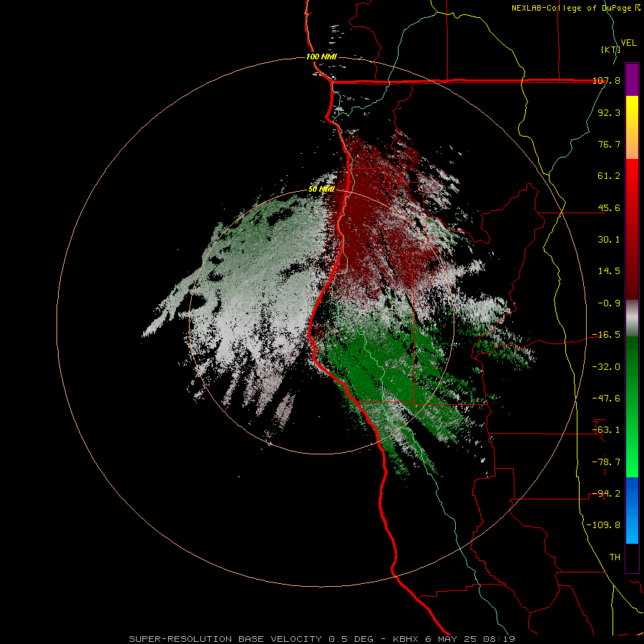Click the 50 NMI range ring label

tap(321, 190)
